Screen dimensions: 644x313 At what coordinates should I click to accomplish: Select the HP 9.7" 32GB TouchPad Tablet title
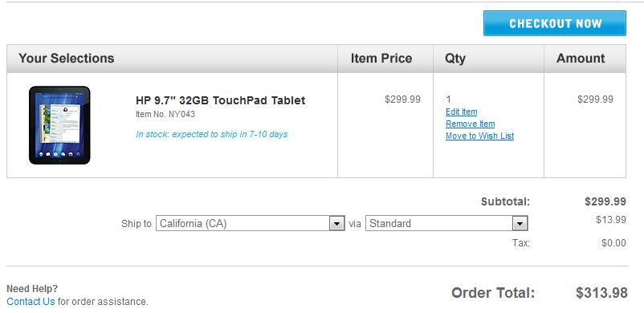click(x=221, y=100)
